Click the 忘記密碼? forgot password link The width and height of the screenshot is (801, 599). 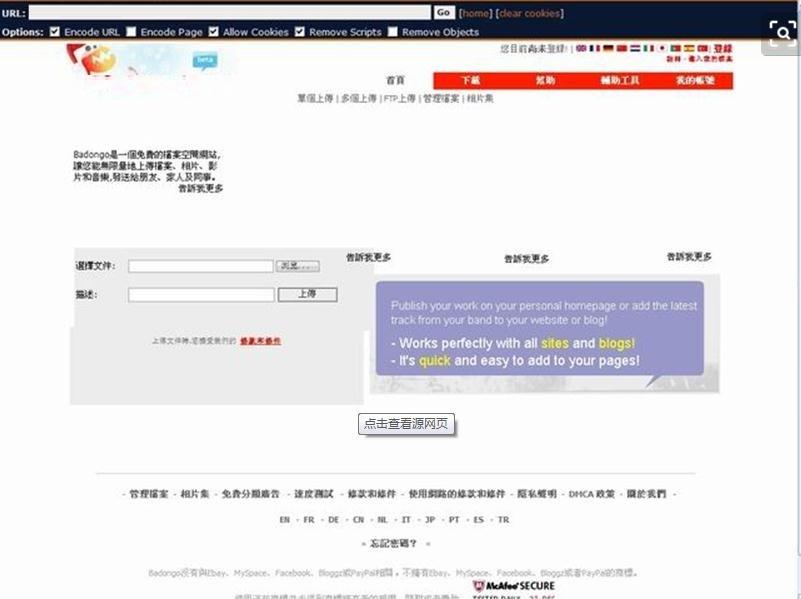pos(393,543)
